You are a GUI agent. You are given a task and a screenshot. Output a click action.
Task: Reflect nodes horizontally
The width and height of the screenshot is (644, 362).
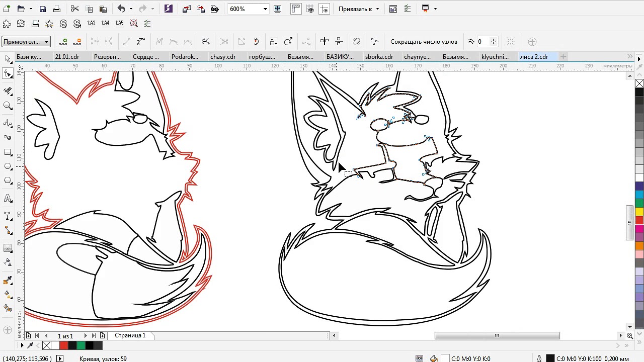[325, 42]
